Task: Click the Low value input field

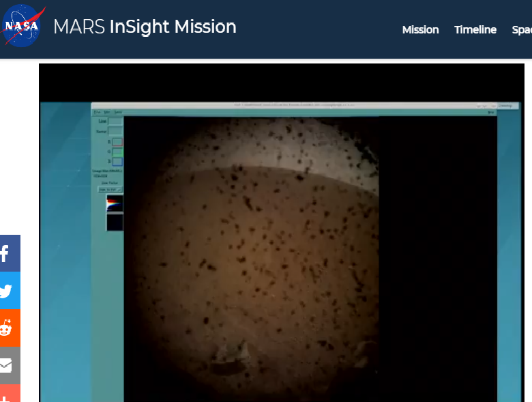Action: 115,121
